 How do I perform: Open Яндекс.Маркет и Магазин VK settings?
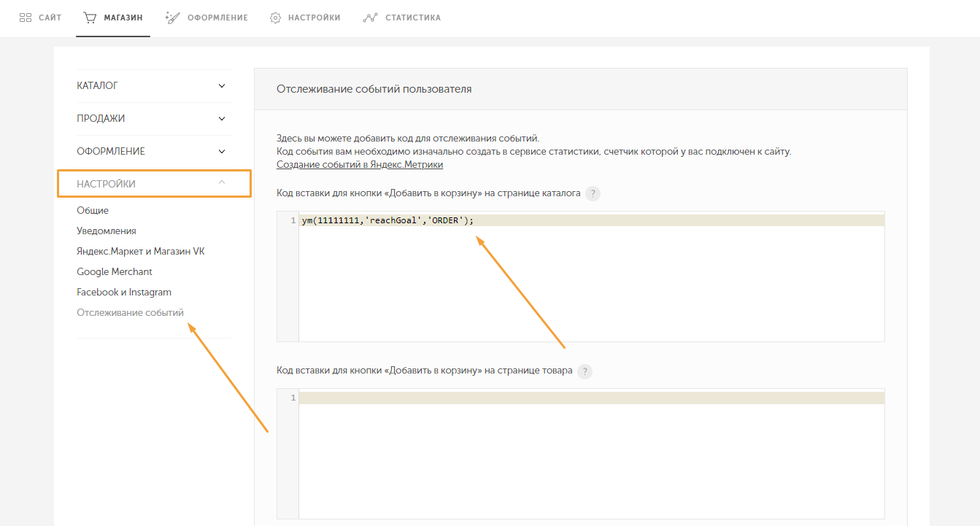tap(141, 251)
